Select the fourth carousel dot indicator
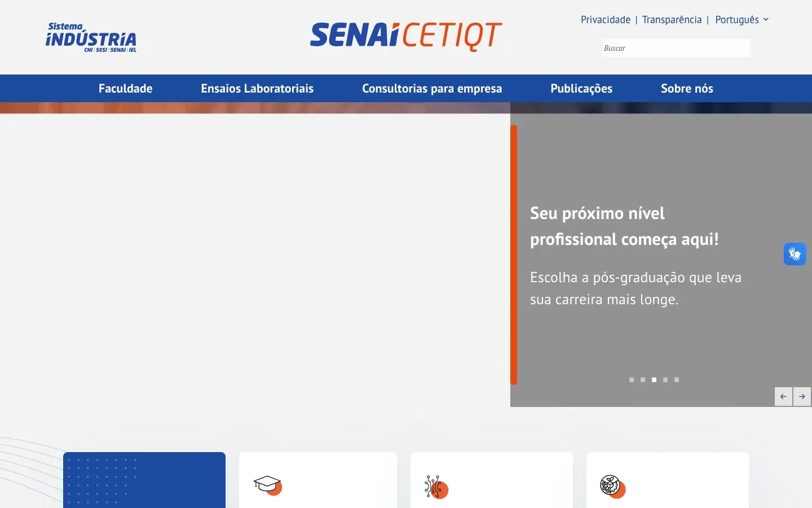812x508 pixels. coord(665,380)
